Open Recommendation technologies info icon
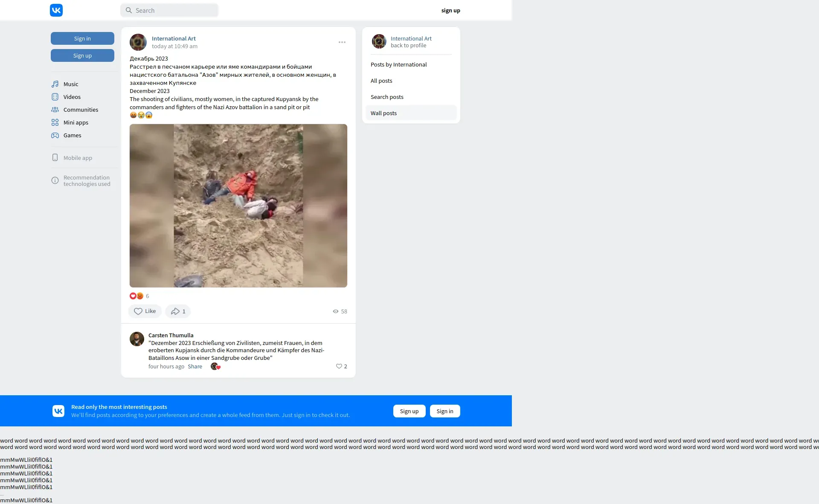 pyautogui.click(x=55, y=180)
